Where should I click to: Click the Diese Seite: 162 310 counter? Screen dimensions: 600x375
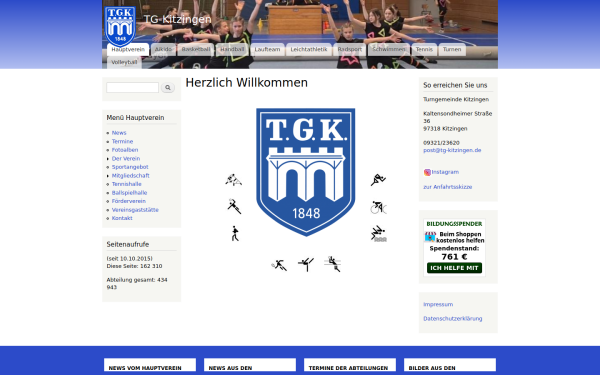pos(134,266)
